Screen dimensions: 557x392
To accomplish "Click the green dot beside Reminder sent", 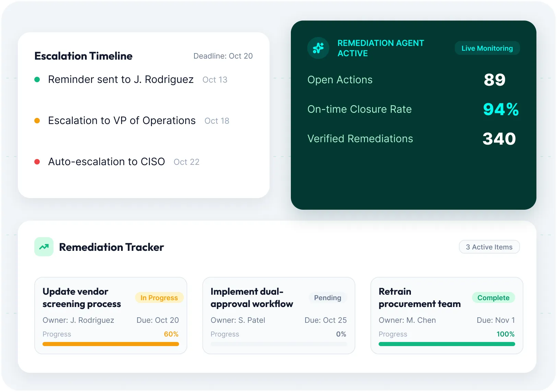I will pos(37,79).
